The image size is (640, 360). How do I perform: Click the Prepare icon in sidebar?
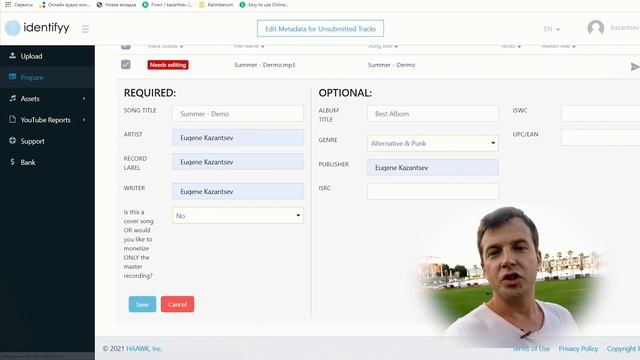pos(12,77)
